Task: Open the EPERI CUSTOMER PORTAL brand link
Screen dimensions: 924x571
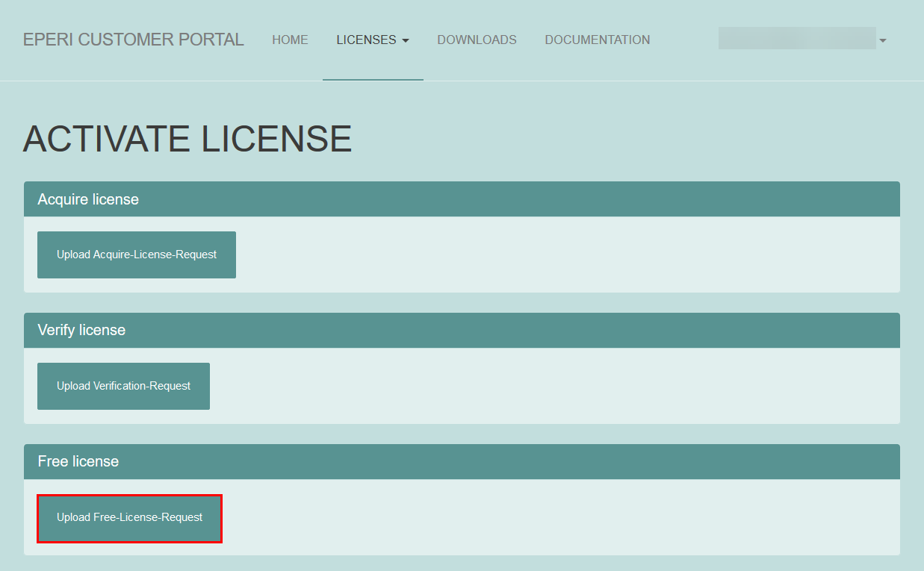Action: (x=133, y=40)
